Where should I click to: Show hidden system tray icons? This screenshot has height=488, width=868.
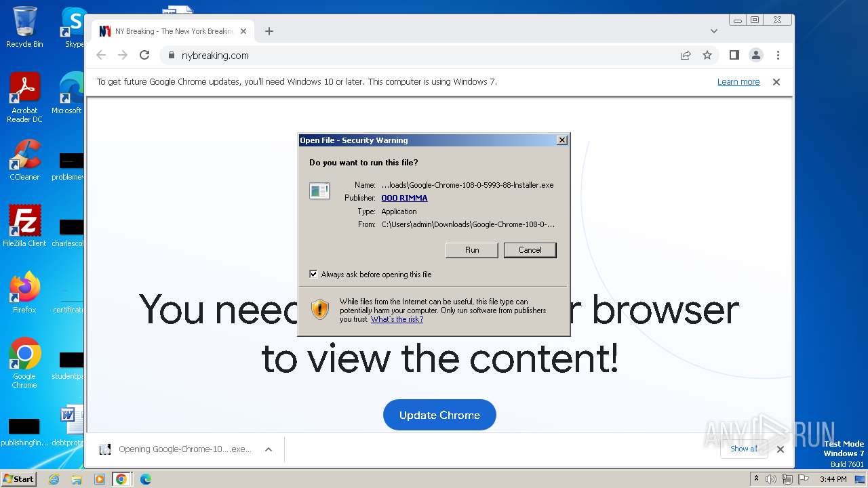[756, 479]
